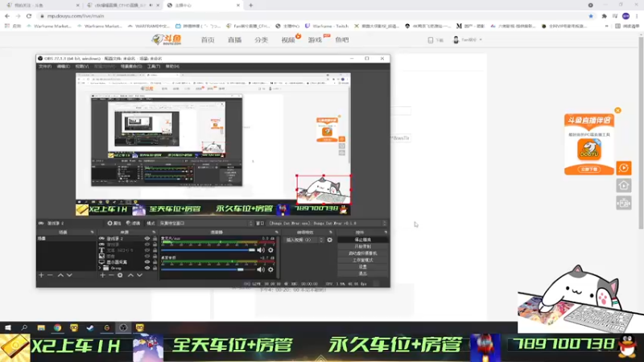
Task: Click the 属性 properties gear in source toolbar
Action: (114, 224)
